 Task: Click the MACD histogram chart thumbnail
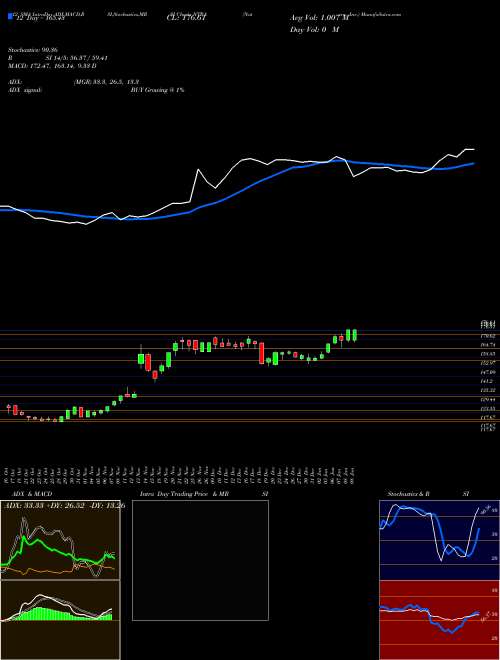pyautogui.click(x=60, y=620)
